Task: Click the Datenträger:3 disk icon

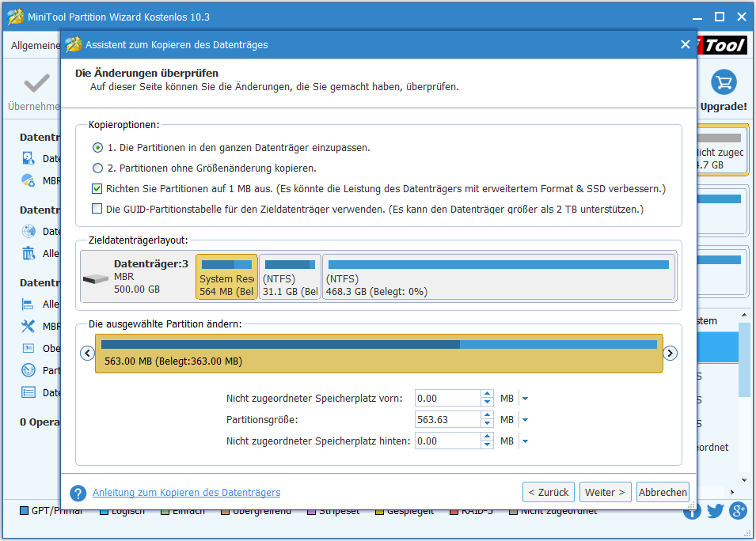Action: [96, 278]
